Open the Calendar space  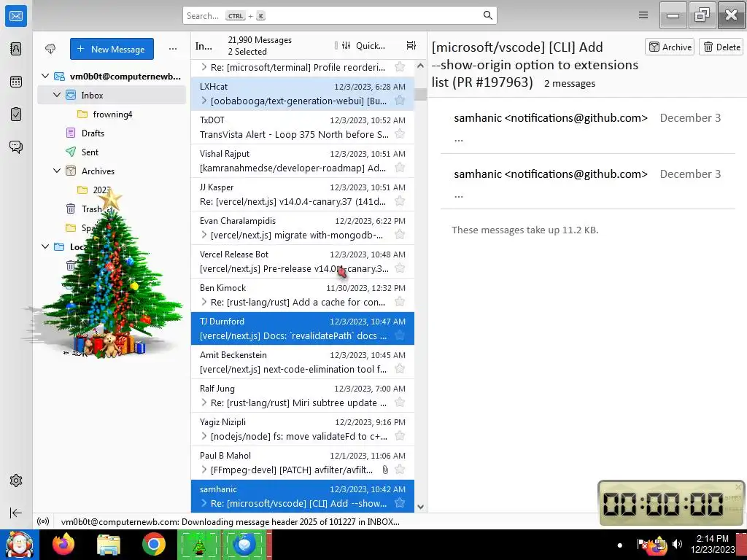[x=16, y=82]
